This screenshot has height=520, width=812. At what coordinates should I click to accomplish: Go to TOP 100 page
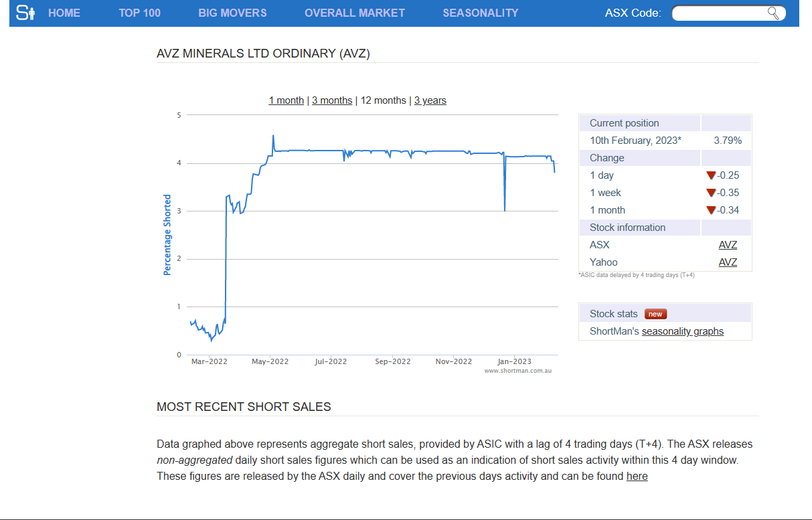(139, 13)
